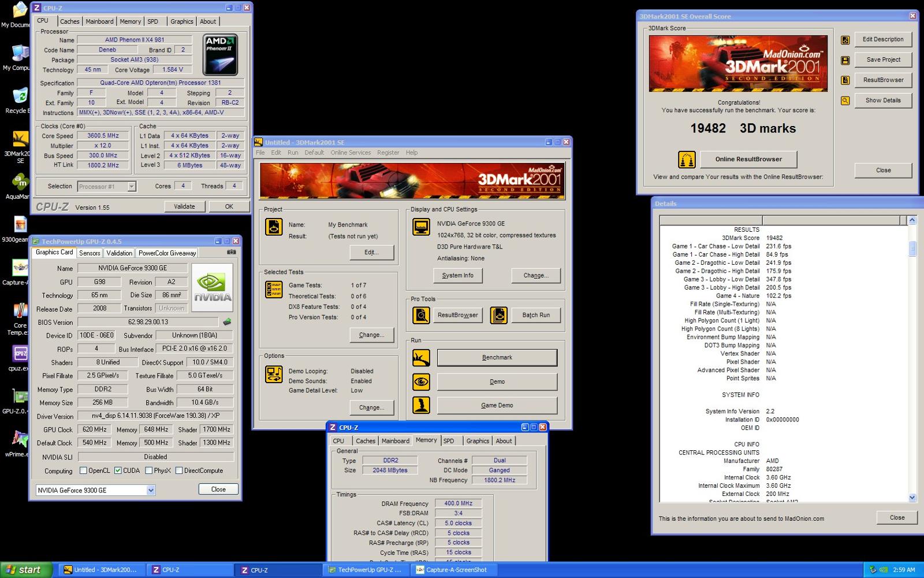Switch to the Mainboard tab in top CPU-Z
The width and height of the screenshot is (924, 578).
pos(99,21)
